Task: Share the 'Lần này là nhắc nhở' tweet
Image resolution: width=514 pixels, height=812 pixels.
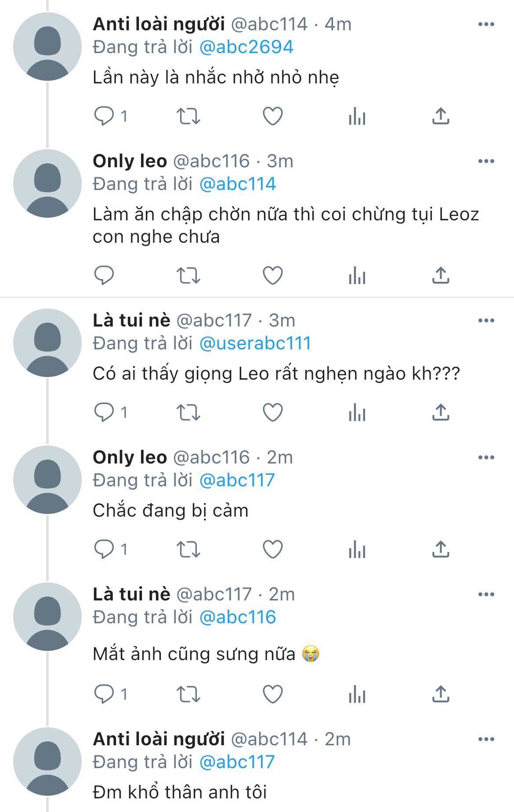Action: point(441,116)
